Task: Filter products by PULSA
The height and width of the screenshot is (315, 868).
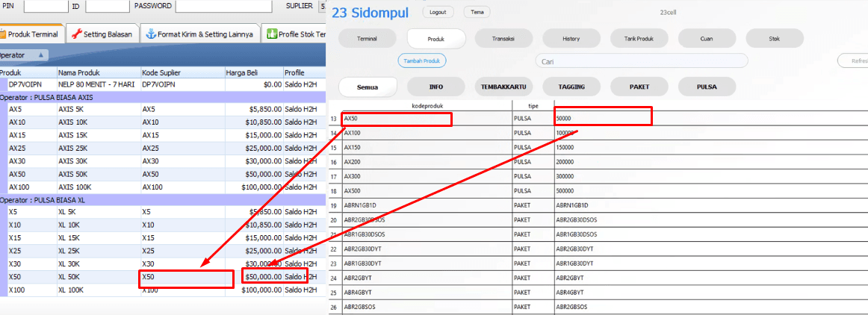Action: [x=706, y=87]
